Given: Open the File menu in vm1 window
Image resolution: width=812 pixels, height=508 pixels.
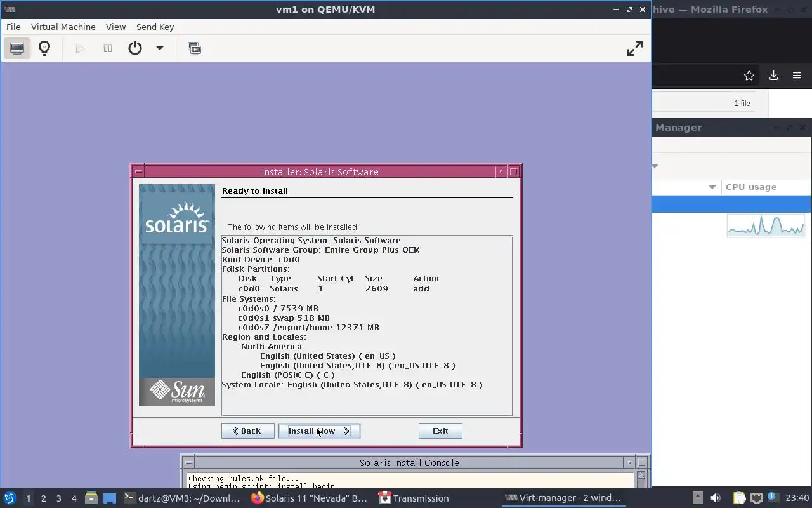Looking at the screenshot, I should point(13,27).
